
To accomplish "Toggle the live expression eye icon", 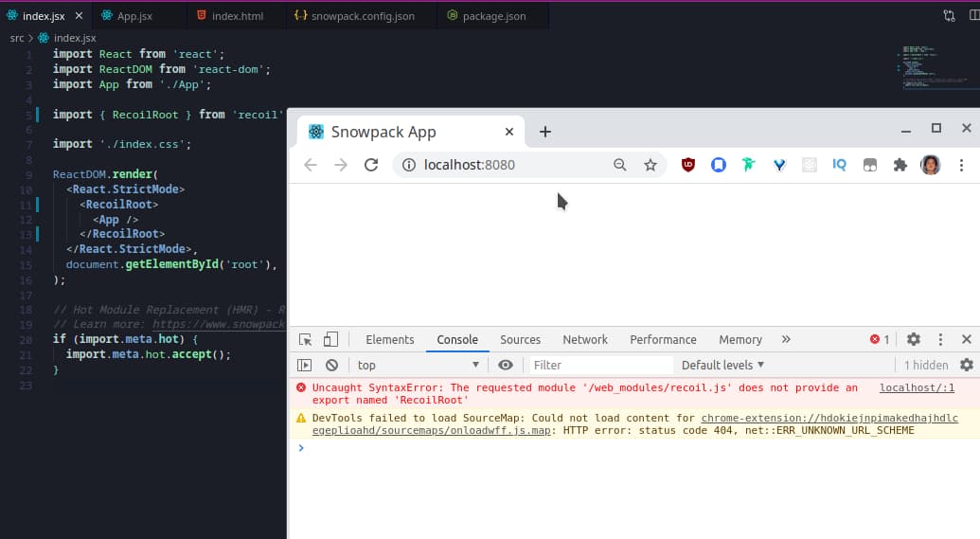I will tap(506, 365).
